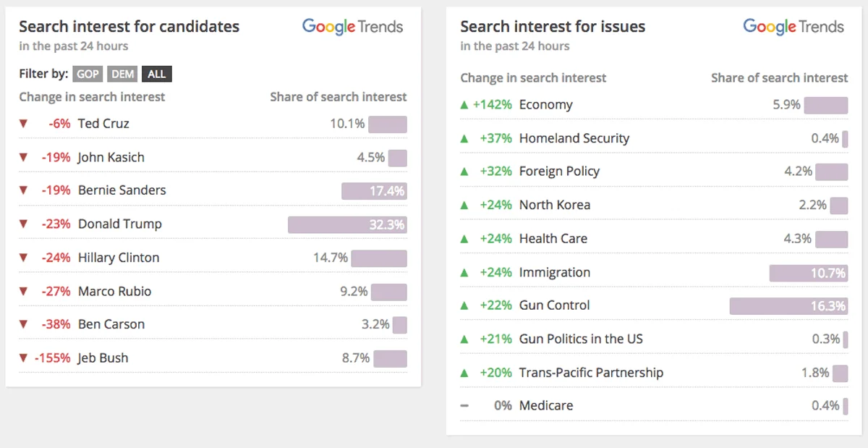Select the Immigration issue label
Screen dimensions: 868x448
coord(554,272)
